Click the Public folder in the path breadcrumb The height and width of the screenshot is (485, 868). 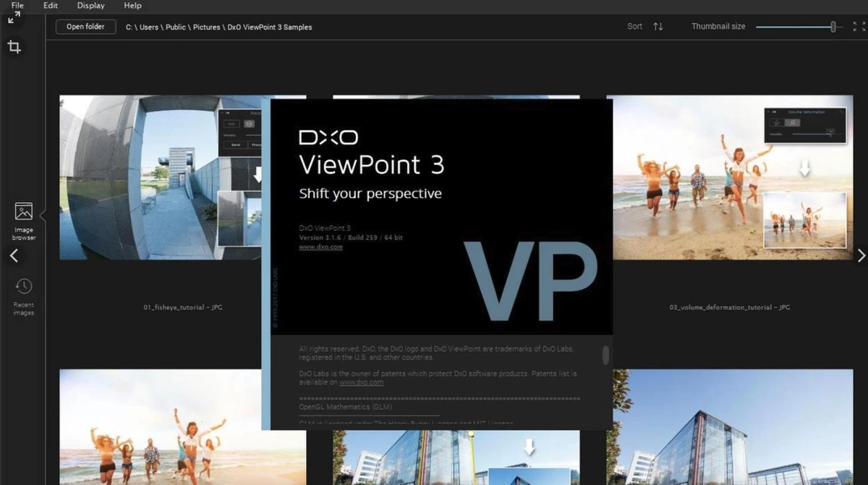tap(176, 27)
